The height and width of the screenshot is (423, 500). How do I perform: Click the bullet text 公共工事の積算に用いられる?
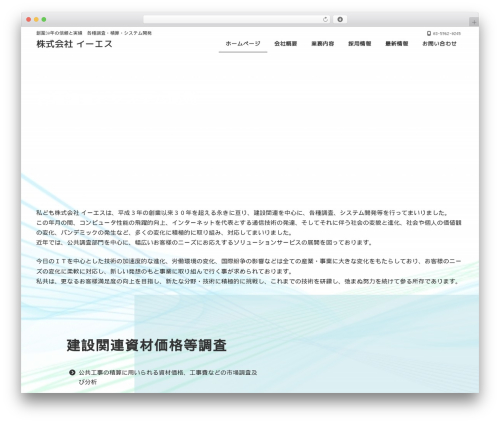168,377
